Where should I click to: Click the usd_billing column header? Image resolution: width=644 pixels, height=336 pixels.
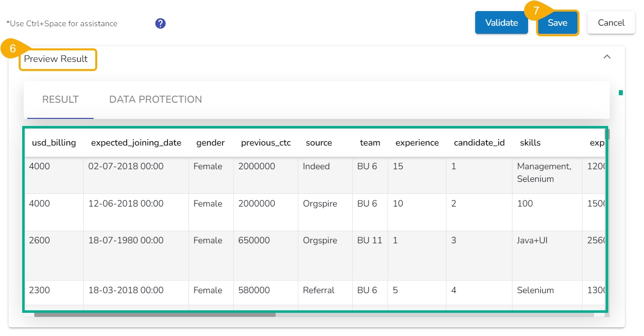click(54, 143)
